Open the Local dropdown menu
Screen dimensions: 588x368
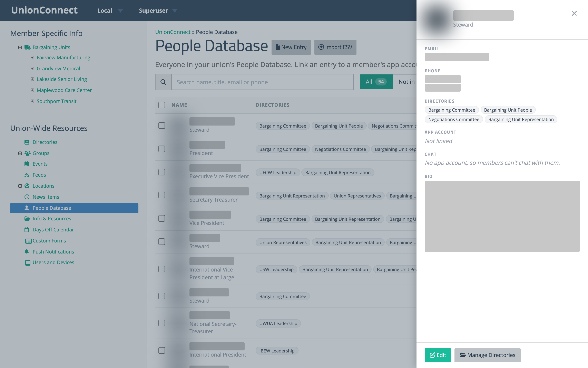pos(110,11)
